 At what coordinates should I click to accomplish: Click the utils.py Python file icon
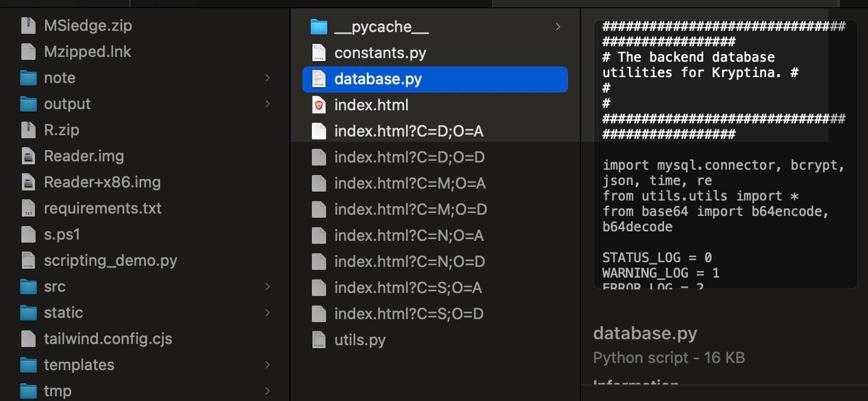[319, 340]
